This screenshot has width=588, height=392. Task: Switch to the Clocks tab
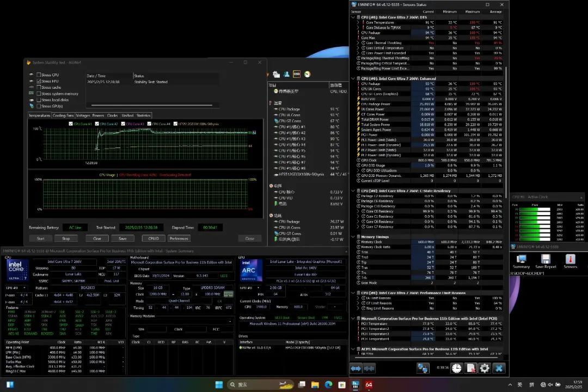113,115
